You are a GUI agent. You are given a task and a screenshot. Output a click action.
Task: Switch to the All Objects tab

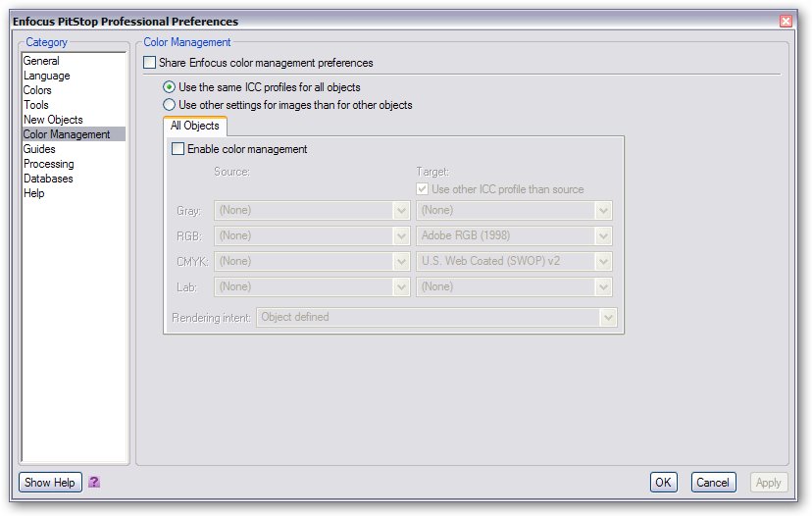tap(195, 126)
